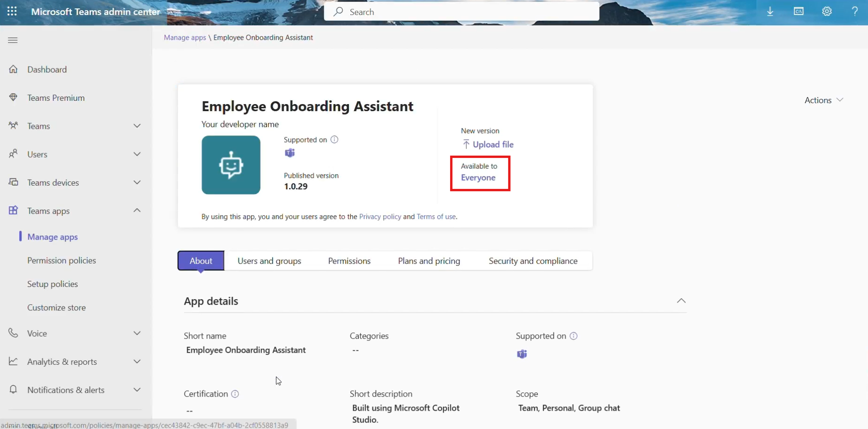The width and height of the screenshot is (868, 429).
Task: Switch to the Users and groups tab
Action: point(269,261)
